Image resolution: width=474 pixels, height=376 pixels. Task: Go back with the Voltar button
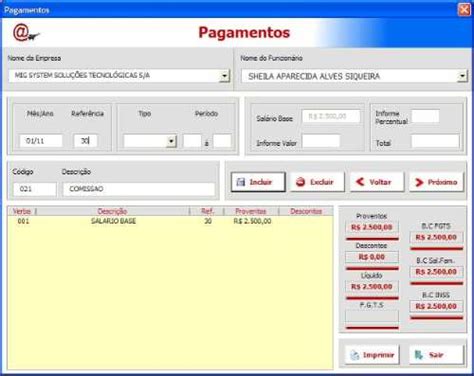click(377, 182)
